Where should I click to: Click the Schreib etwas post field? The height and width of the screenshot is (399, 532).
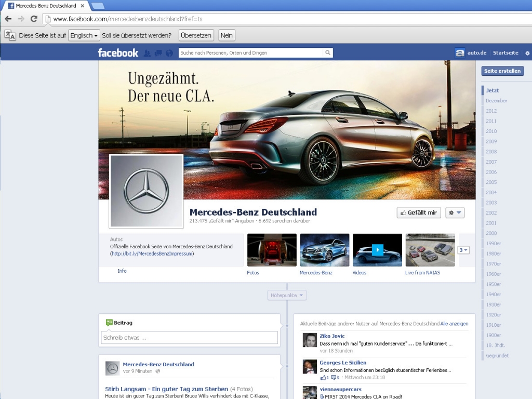coord(189,338)
